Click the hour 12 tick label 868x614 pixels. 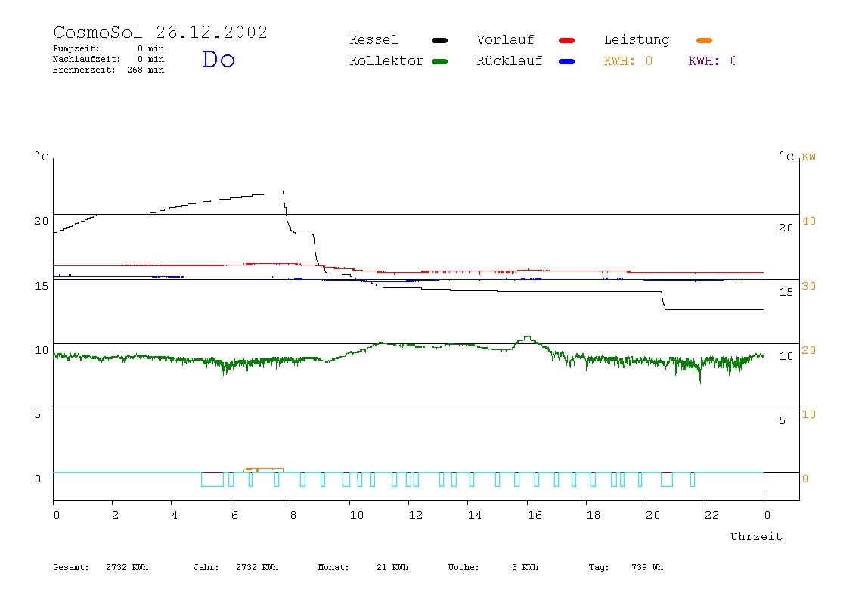(416, 516)
